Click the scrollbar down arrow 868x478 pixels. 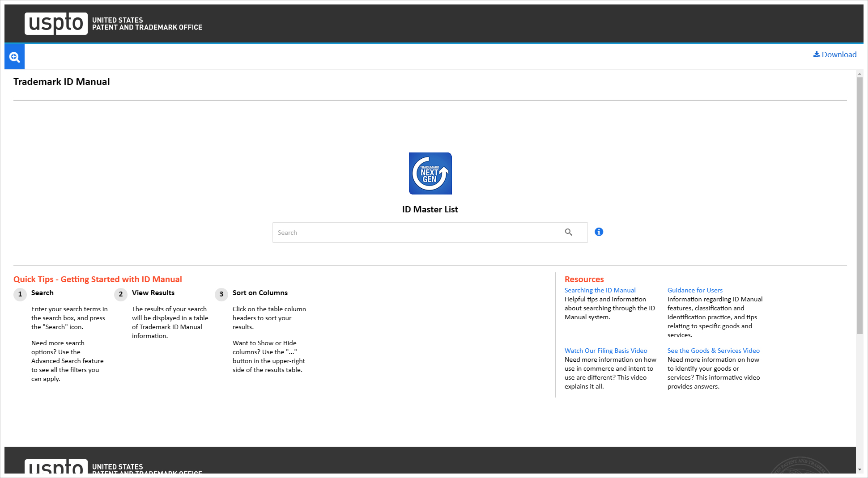(x=859, y=470)
